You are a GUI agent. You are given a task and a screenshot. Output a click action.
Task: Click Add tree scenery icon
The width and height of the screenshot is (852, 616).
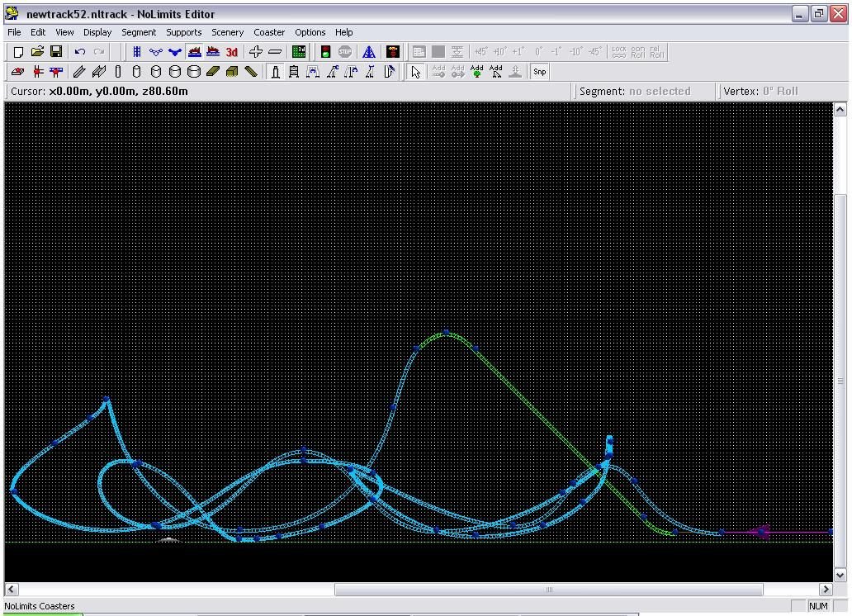476,71
